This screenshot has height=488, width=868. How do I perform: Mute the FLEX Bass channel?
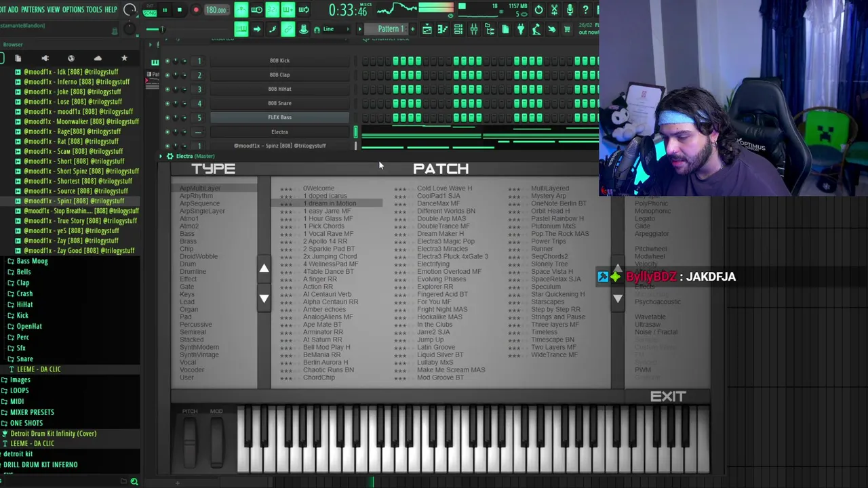[167, 118]
